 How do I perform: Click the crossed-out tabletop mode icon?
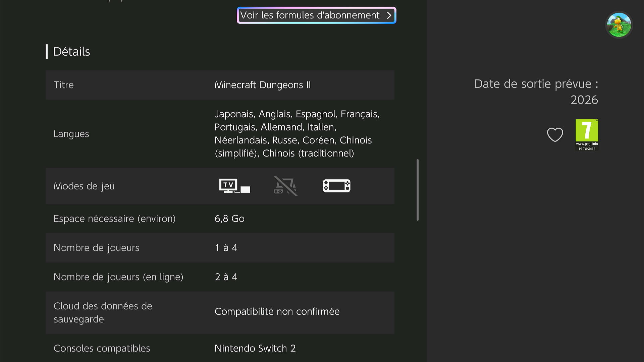pyautogui.click(x=285, y=186)
